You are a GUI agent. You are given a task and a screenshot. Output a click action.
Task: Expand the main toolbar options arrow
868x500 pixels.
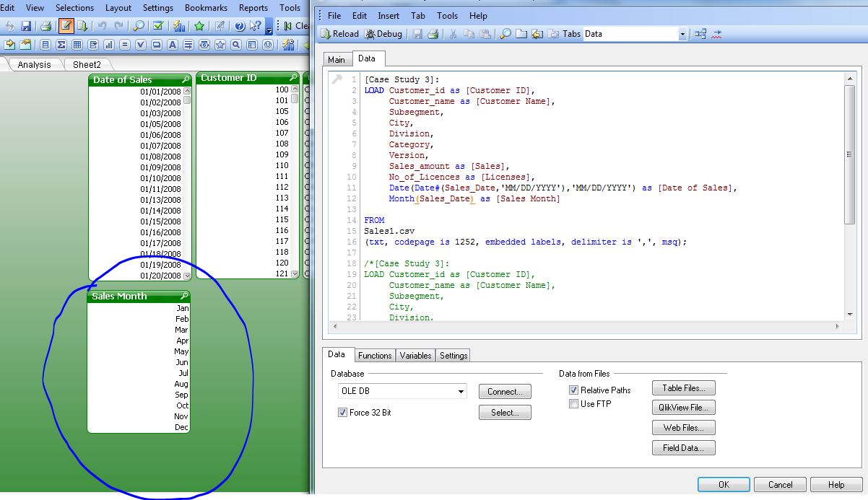coord(269,27)
